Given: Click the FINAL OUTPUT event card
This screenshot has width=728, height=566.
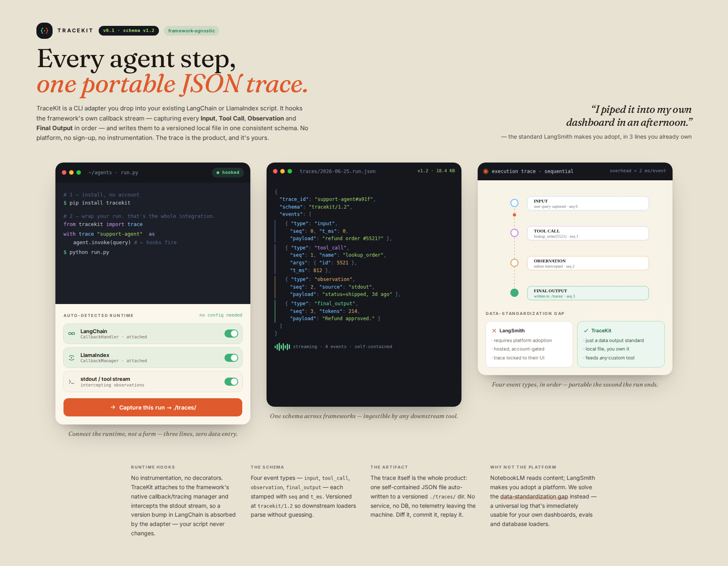Looking at the screenshot, I should point(588,293).
